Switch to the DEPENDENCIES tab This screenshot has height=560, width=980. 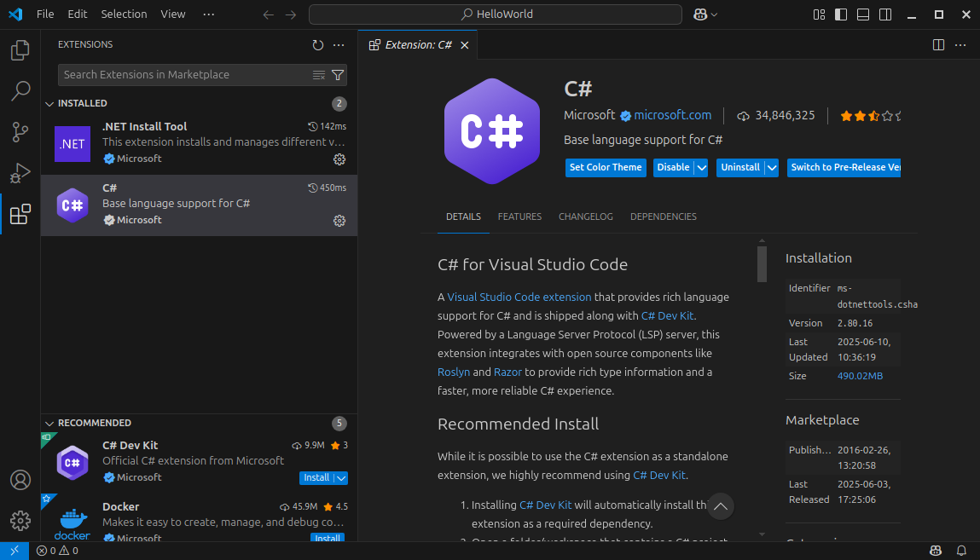point(663,216)
